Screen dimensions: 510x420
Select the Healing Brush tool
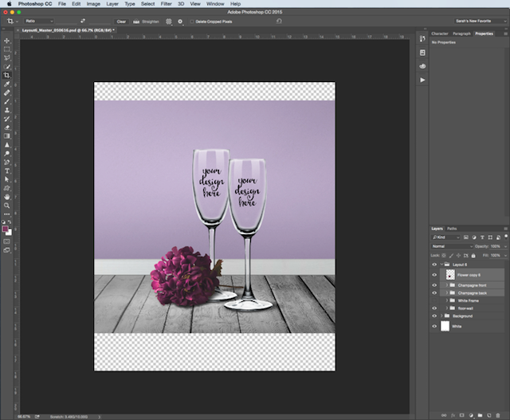point(6,92)
